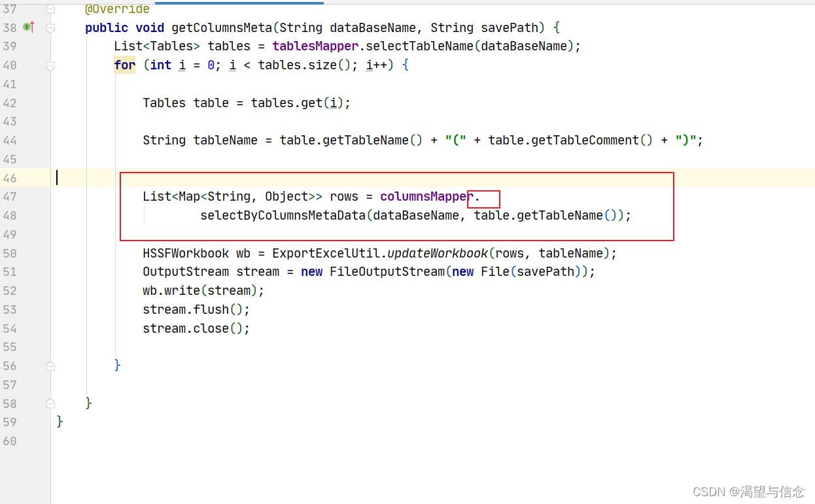
Task: Click the highlighted 'for' keyword on line 40
Action: click(x=124, y=65)
